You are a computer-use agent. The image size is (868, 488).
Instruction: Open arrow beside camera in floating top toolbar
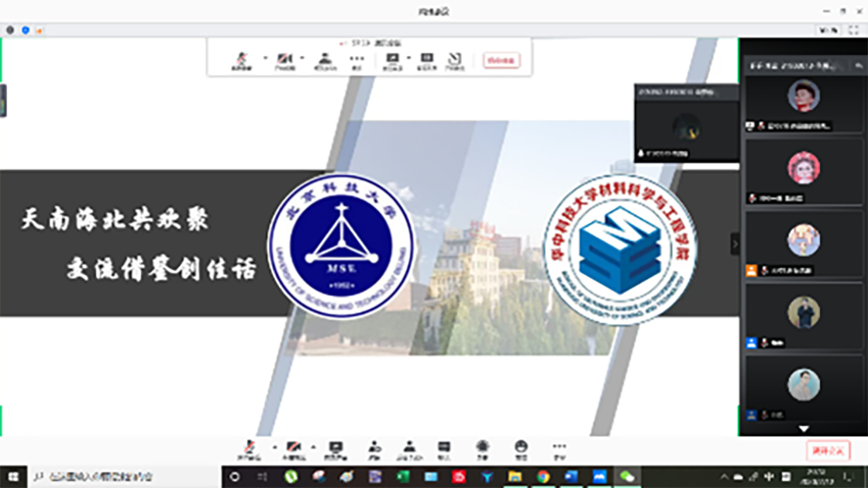coord(302,57)
